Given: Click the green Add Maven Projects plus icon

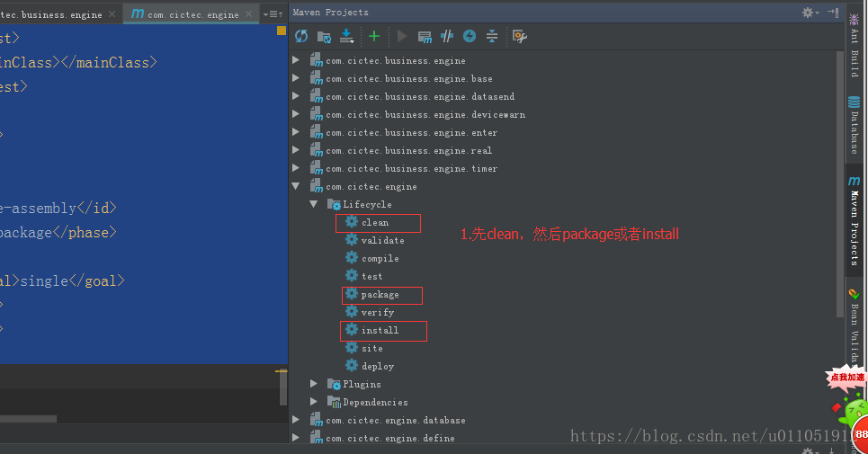Looking at the screenshot, I should click(374, 37).
